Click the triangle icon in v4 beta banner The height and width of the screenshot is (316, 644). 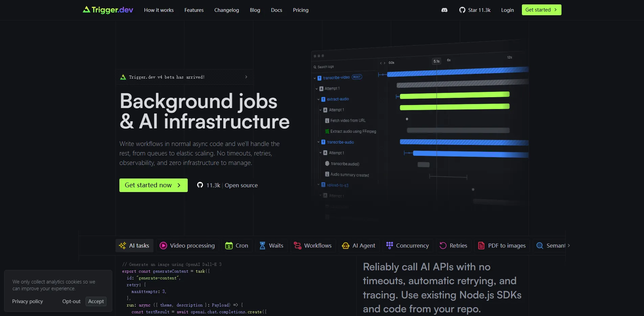(x=123, y=77)
